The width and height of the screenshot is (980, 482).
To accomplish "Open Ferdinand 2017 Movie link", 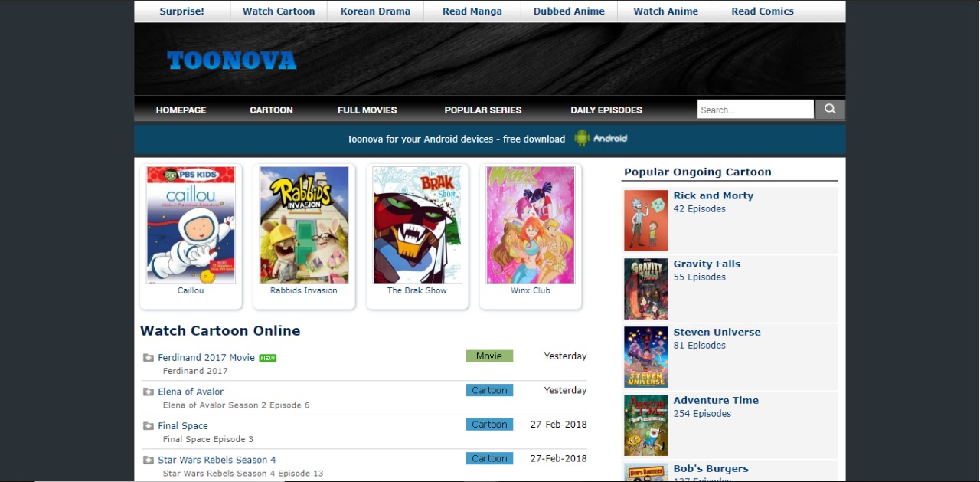I will (x=206, y=358).
